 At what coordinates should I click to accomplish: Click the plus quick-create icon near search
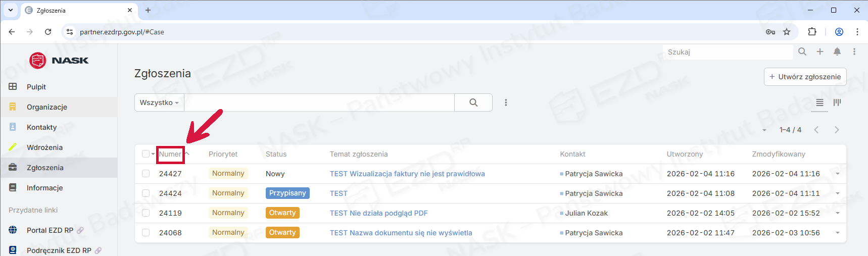click(820, 52)
